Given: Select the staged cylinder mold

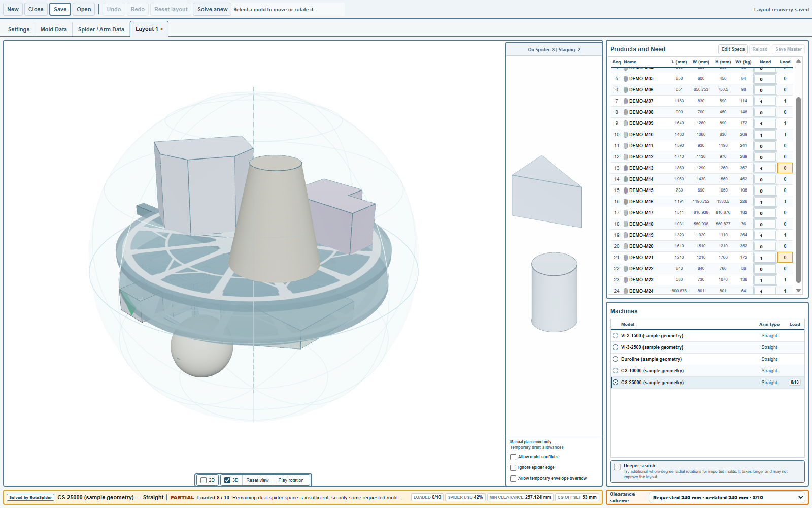Looking at the screenshot, I should click(x=554, y=292).
